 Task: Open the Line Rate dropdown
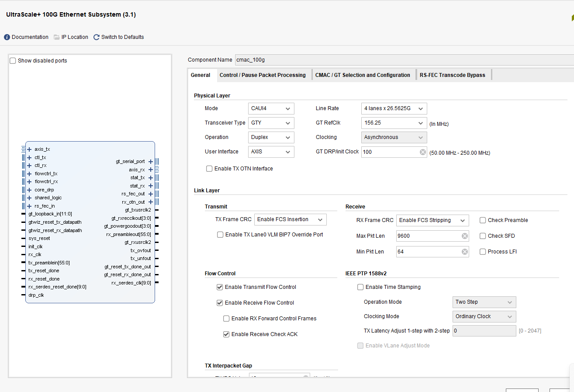394,108
